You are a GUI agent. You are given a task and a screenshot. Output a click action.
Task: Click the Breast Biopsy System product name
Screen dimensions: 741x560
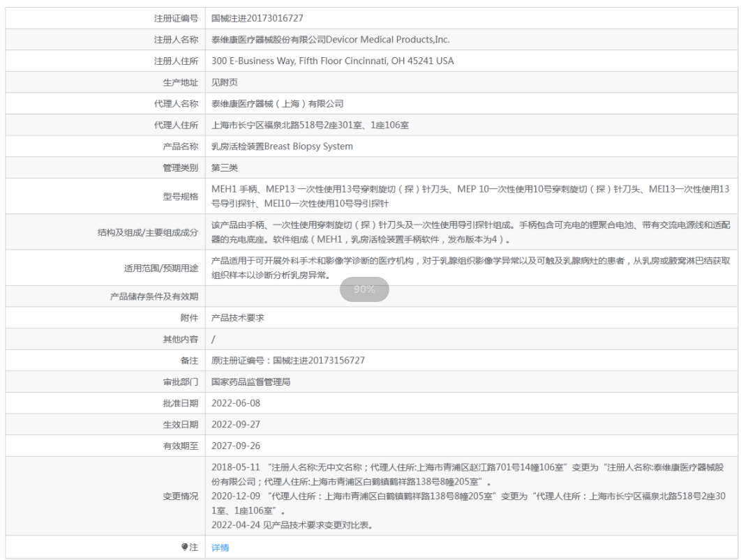click(282, 146)
